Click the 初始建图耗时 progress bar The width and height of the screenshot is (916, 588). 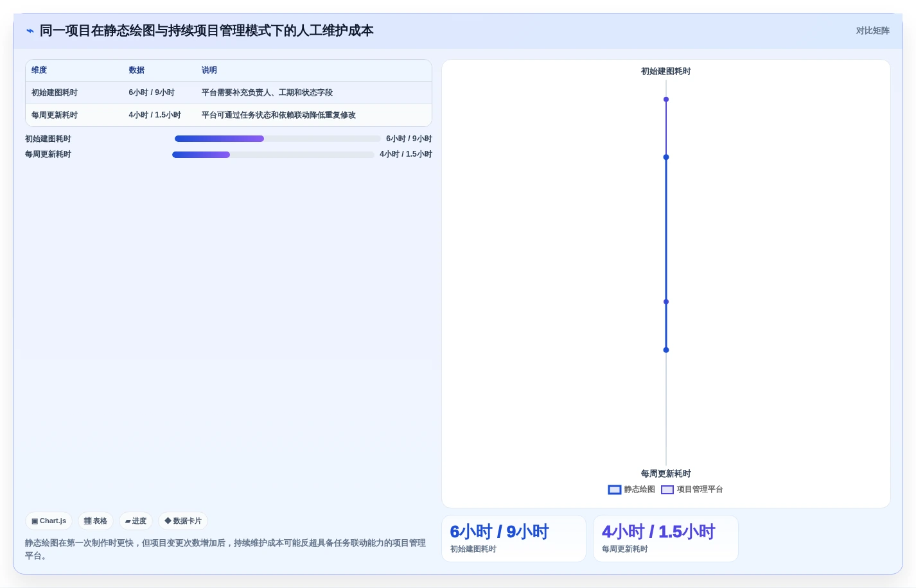[277, 139]
